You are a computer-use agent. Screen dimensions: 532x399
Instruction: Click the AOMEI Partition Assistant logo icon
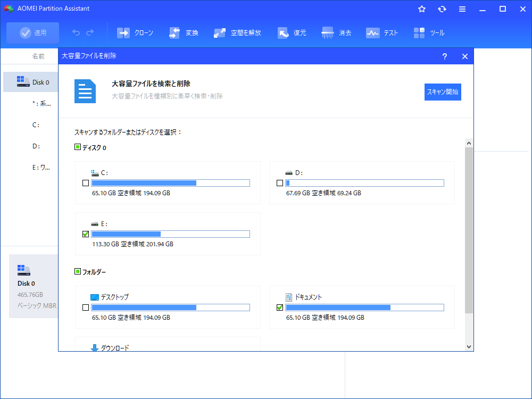9,9
